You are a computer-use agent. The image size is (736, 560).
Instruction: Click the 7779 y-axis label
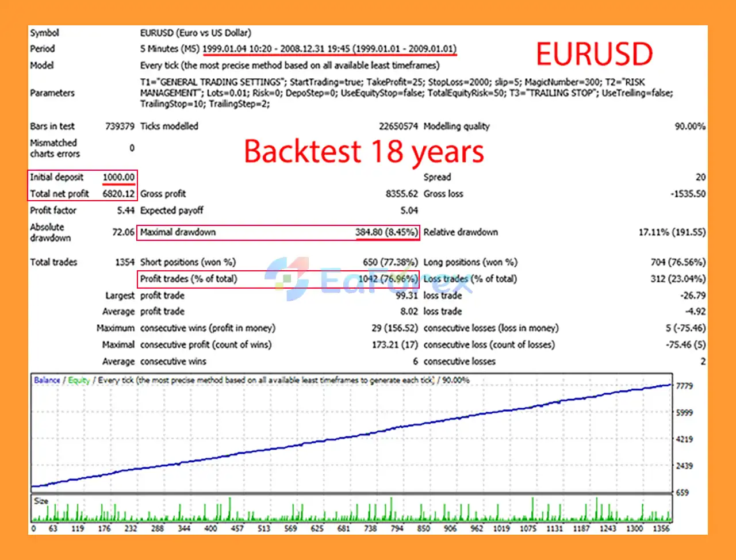[684, 386]
